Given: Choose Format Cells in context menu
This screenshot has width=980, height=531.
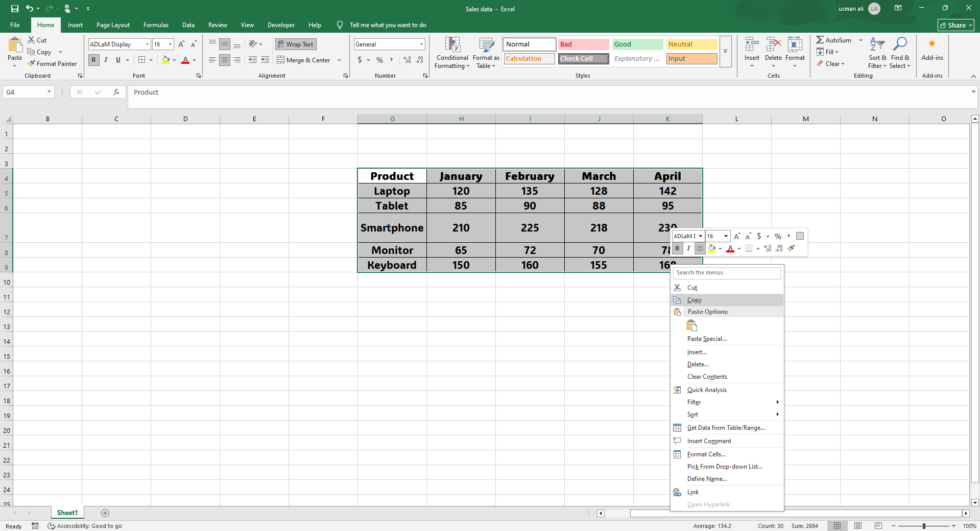Looking at the screenshot, I should [727, 454].
